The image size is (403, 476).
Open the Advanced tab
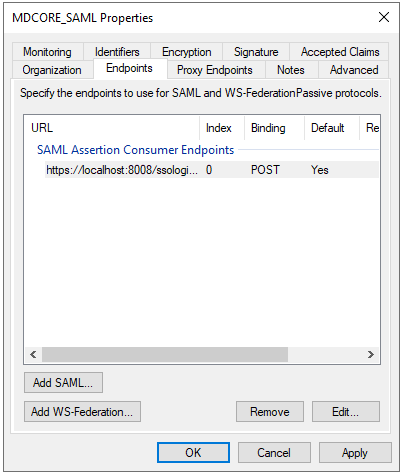[x=354, y=70]
